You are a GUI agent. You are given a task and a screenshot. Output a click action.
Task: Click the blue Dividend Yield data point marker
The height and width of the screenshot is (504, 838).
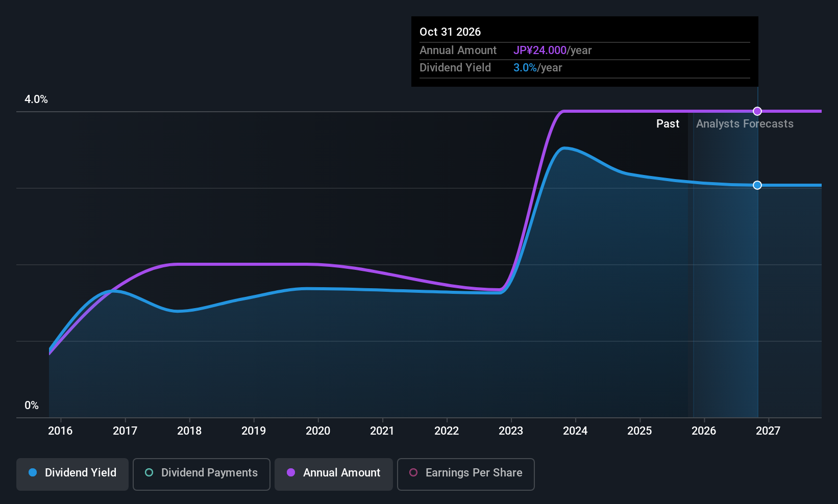(x=757, y=185)
